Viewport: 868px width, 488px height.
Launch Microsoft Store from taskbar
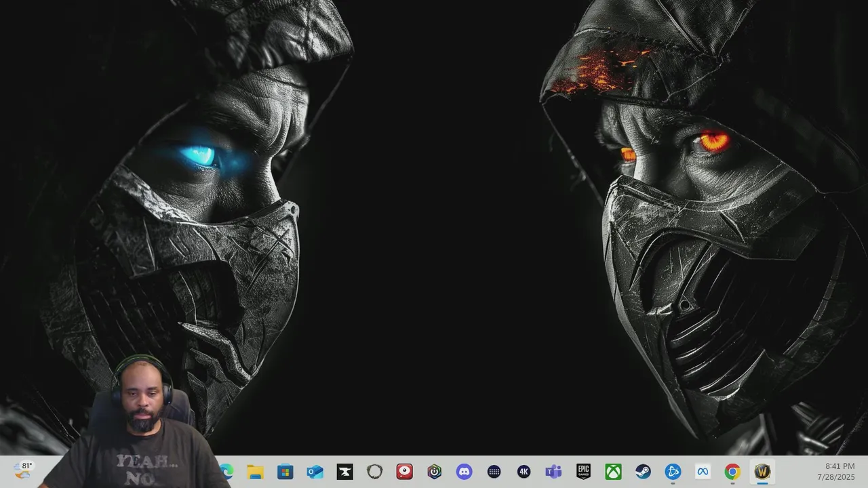coord(285,472)
